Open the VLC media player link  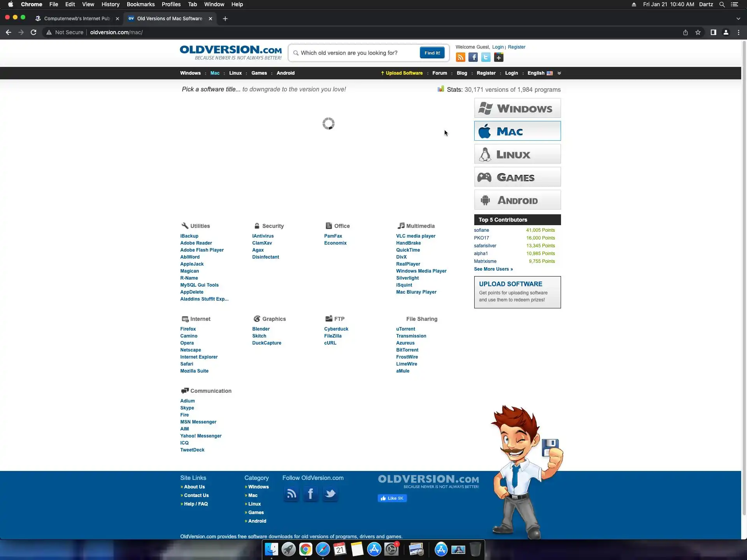pyautogui.click(x=416, y=236)
